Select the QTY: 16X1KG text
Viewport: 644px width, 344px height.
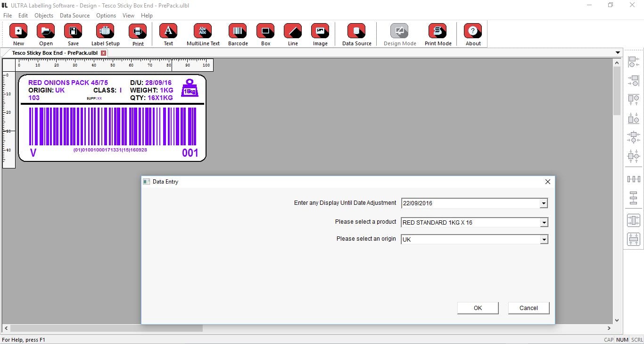click(151, 98)
